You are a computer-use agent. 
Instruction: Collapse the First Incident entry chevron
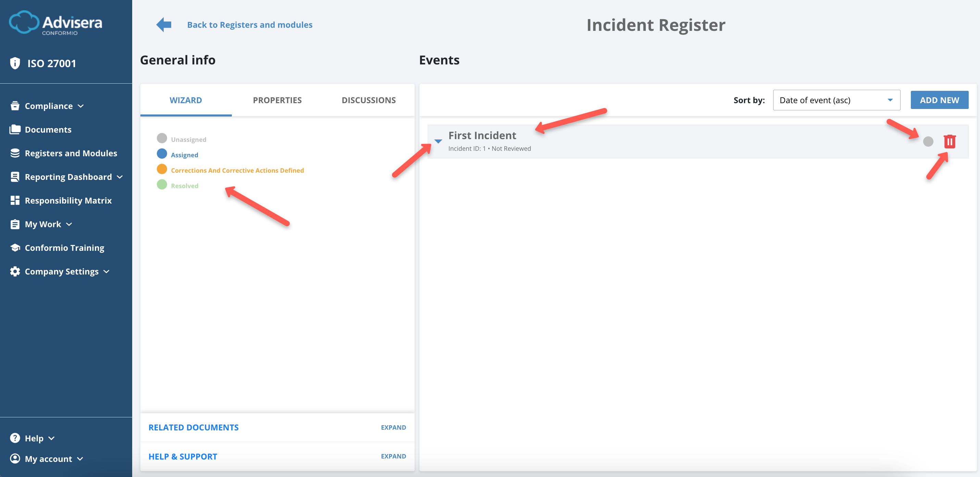click(x=438, y=141)
